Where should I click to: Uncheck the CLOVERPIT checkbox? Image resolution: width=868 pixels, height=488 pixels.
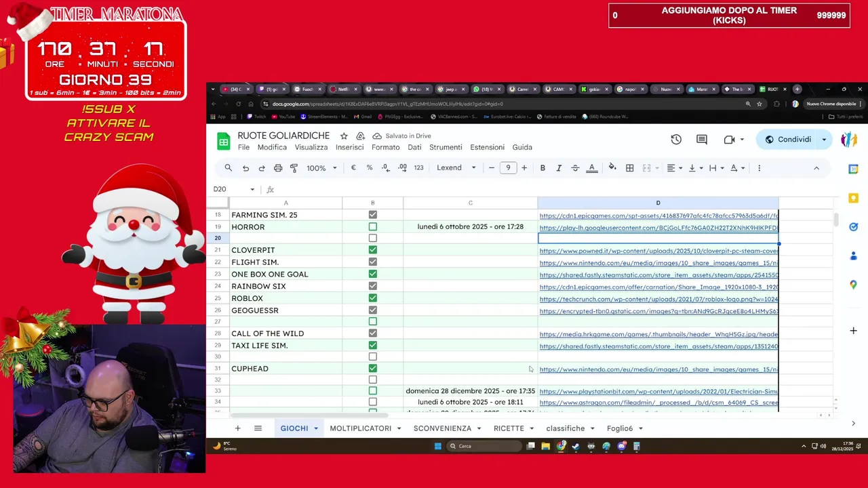click(372, 250)
